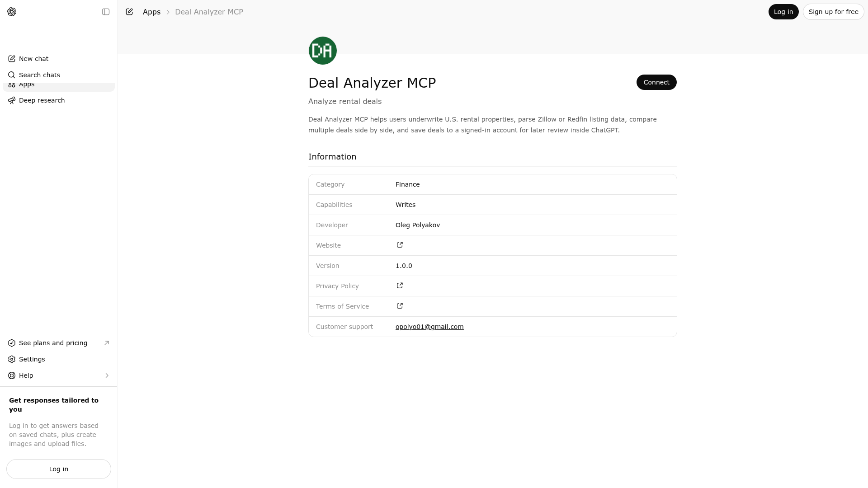Toggle the sidebar collapse icon
The height and width of the screenshot is (488, 868).
pyautogui.click(x=106, y=12)
